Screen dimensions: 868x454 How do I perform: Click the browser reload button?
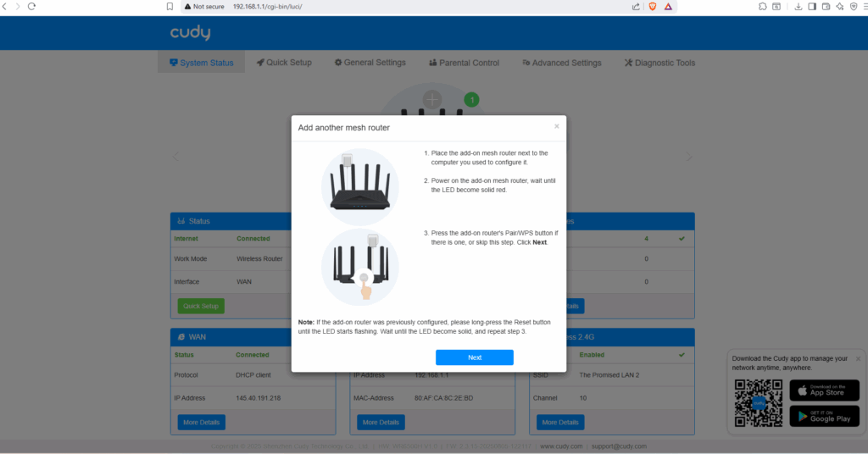click(31, 7)
